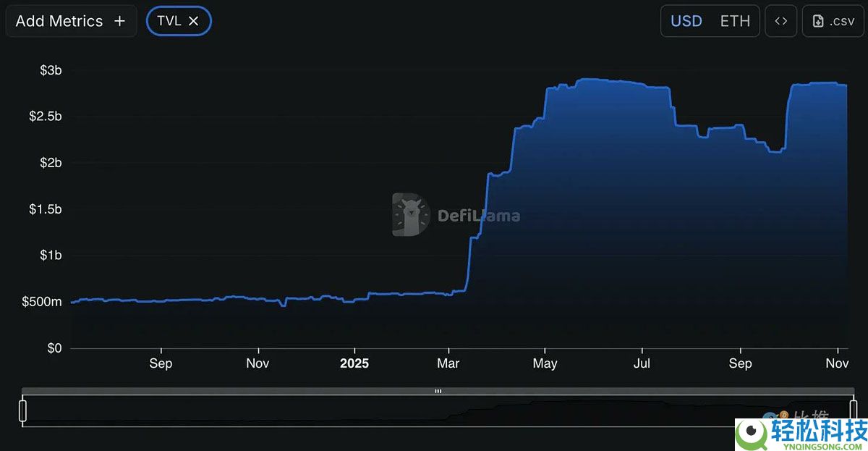Click the May label on the x-axis

coord(545,363)
